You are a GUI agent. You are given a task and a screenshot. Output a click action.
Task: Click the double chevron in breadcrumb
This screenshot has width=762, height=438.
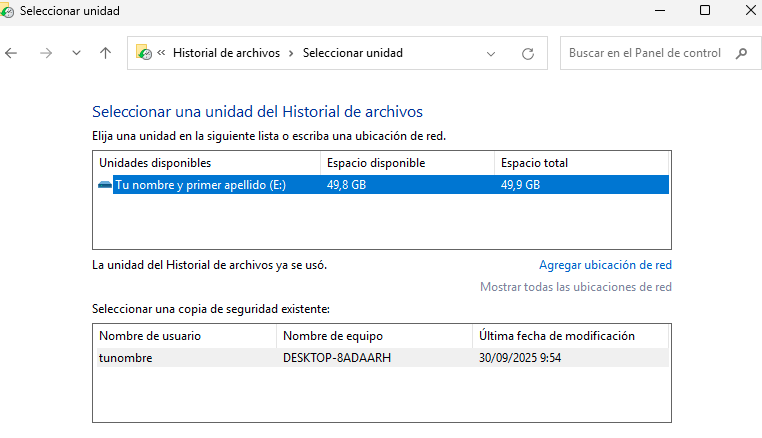161,53
